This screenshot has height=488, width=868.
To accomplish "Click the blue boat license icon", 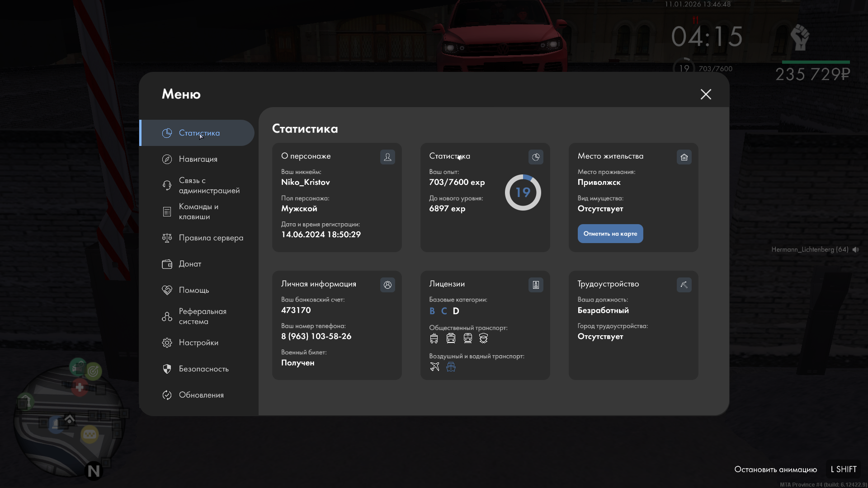I will (x=451, y=366).
